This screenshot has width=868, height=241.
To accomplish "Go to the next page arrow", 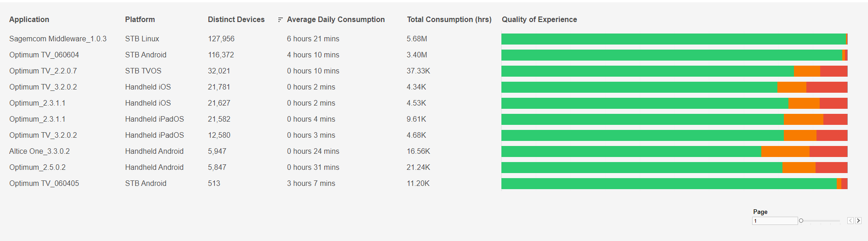I will click(858, 221).
